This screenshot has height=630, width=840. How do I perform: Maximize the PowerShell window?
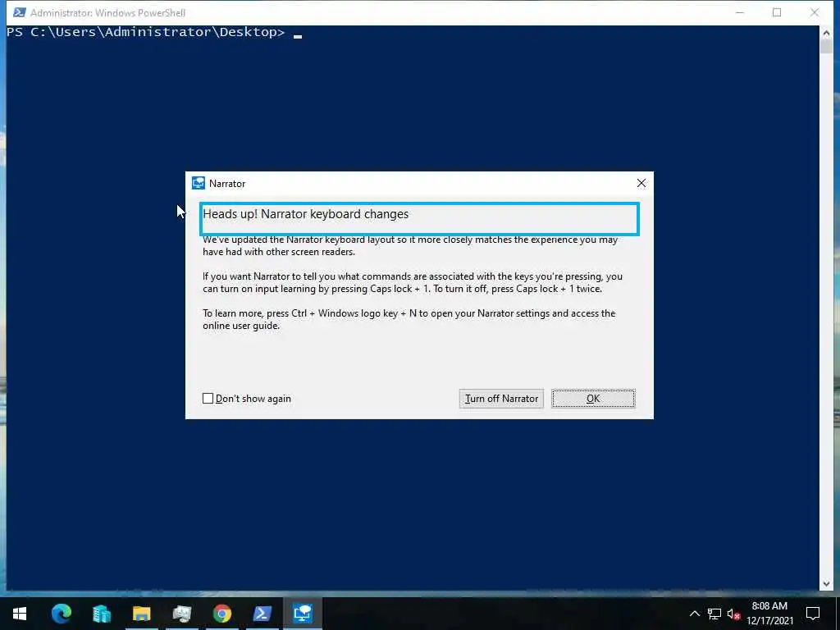777,12
